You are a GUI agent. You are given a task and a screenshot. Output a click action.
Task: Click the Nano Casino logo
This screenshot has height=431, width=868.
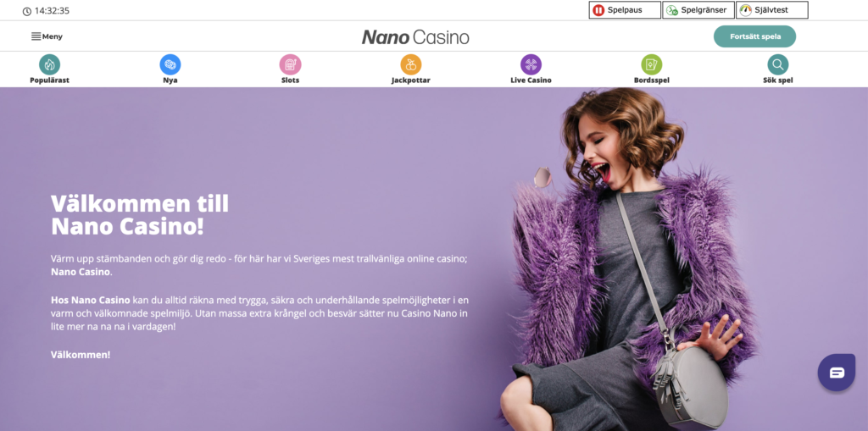pyautogui.click(x=415, y=37)
